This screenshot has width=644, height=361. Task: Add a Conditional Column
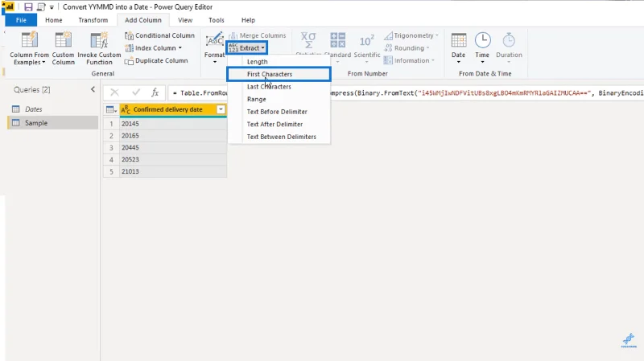159,35
